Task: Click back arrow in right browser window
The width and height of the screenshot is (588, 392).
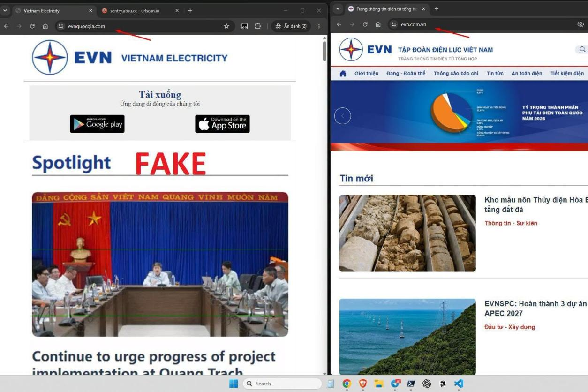Action: tap(339, 24)
